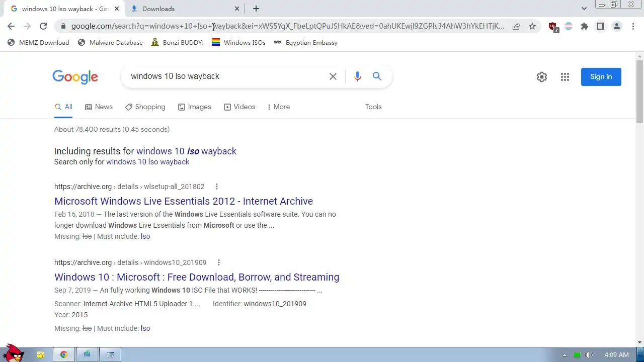Viewport: 644px width, 362px height.
Task: Click the green system tray icon
Action: [577, 355]
